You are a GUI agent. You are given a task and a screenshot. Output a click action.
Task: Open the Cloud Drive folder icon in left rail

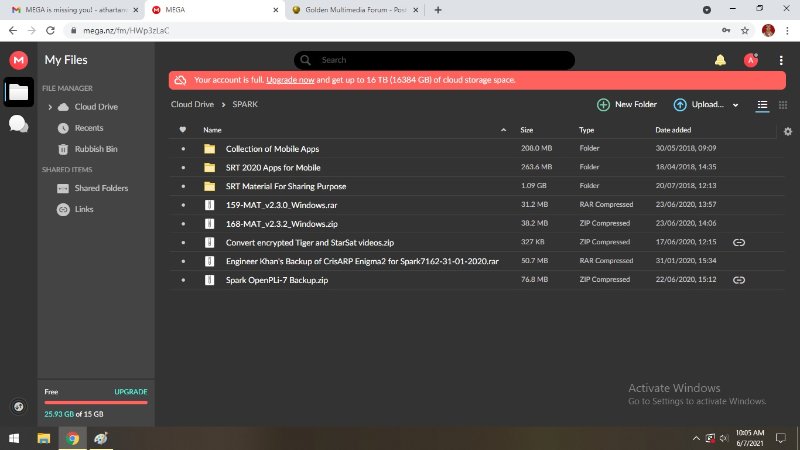pyautogui.click(x=18, y=92)
